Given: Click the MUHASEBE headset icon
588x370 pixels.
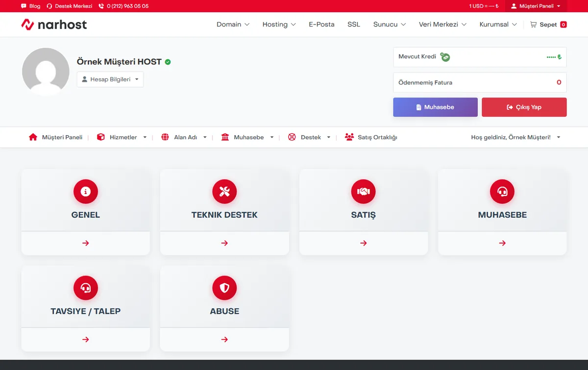Looking at the screenshot, I should click(502, 192).
